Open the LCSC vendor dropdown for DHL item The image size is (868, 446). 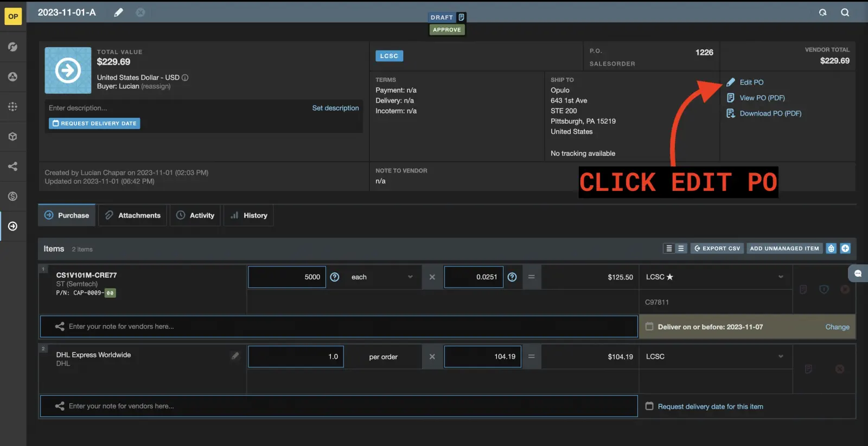(714, 356)
